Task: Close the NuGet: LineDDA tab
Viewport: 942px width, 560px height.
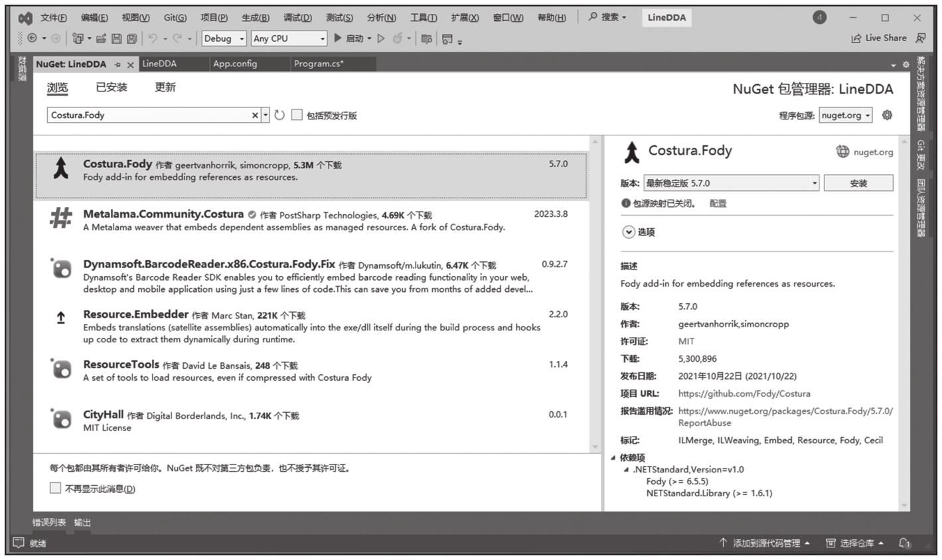Action: click(130, 64)
